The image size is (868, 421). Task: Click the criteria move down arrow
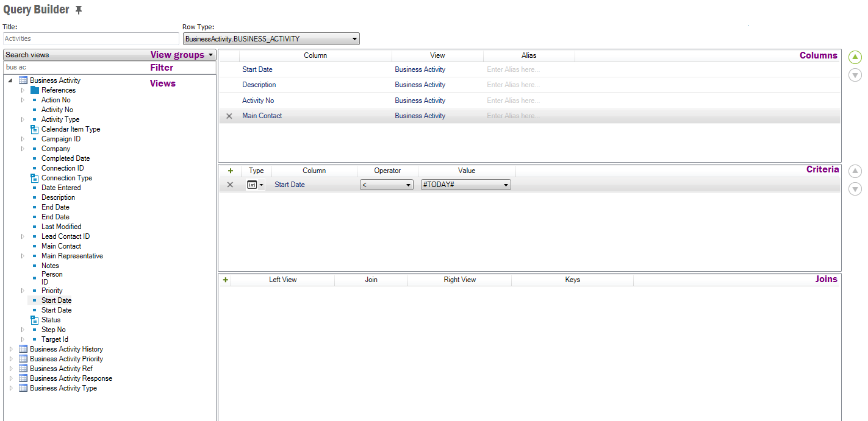(855, 189)
